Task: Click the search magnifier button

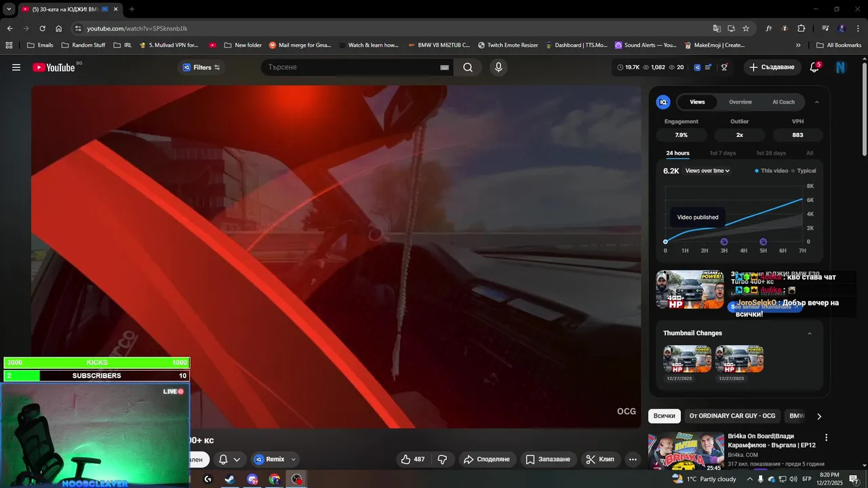Action: 468,67
